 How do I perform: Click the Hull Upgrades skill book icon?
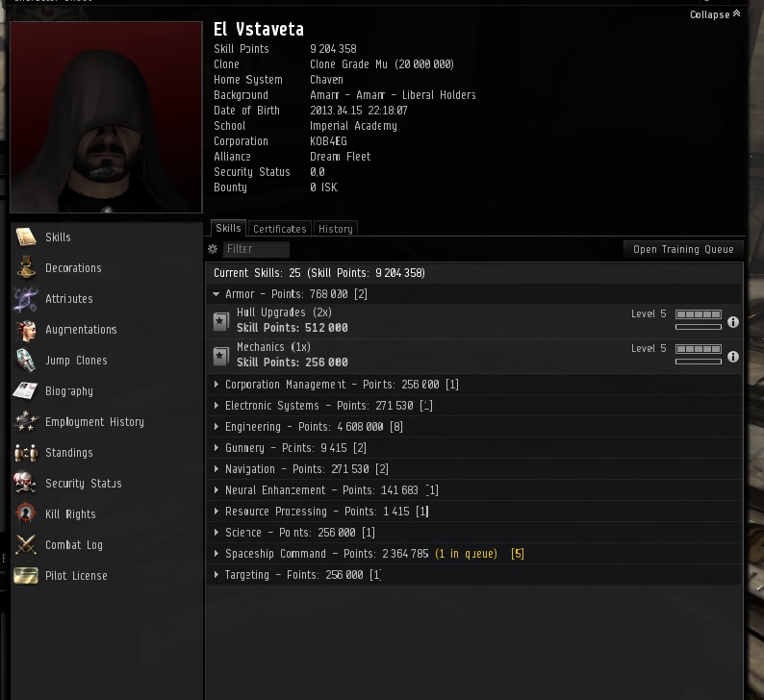pyautogui.click(x=220, y=322)
